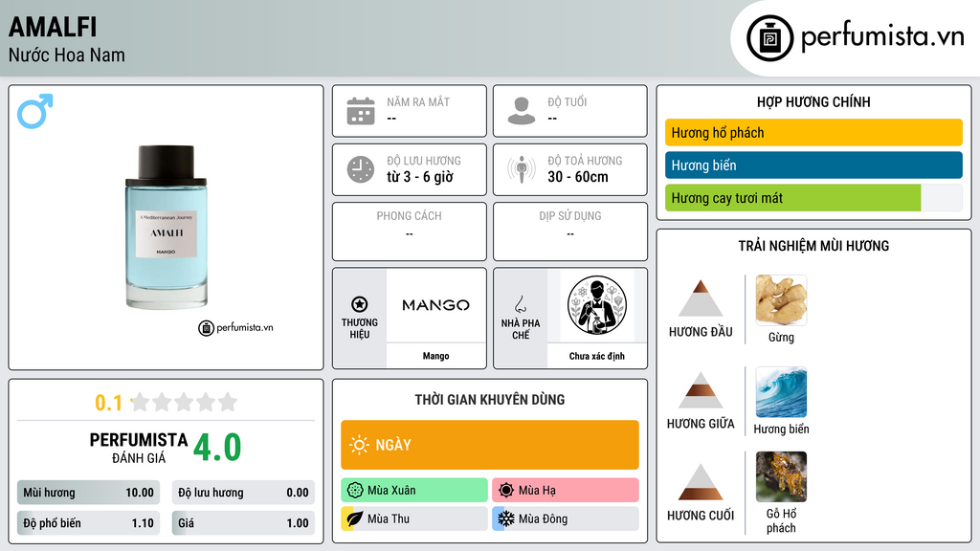
Task: Click the star badge icon above Thương hiệu
Action: 360,304
